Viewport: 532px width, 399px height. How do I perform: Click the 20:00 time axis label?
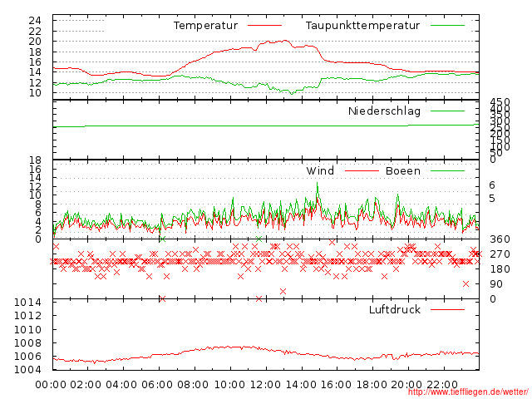(406, 385)
